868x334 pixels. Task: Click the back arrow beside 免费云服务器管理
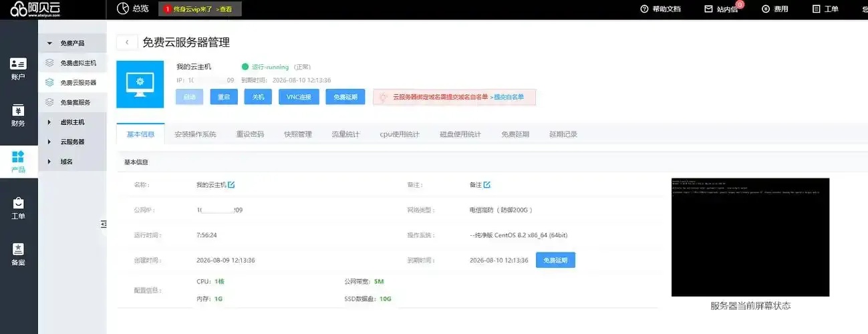(127, 42)
